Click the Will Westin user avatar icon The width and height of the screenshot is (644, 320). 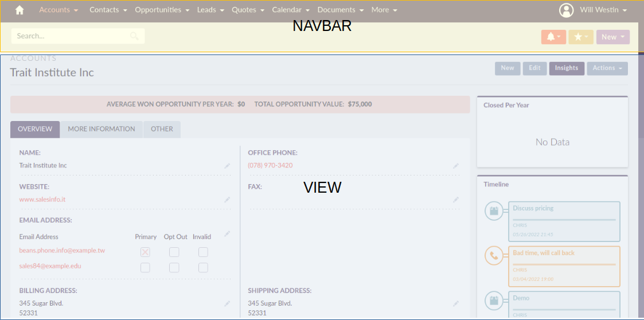566,10
